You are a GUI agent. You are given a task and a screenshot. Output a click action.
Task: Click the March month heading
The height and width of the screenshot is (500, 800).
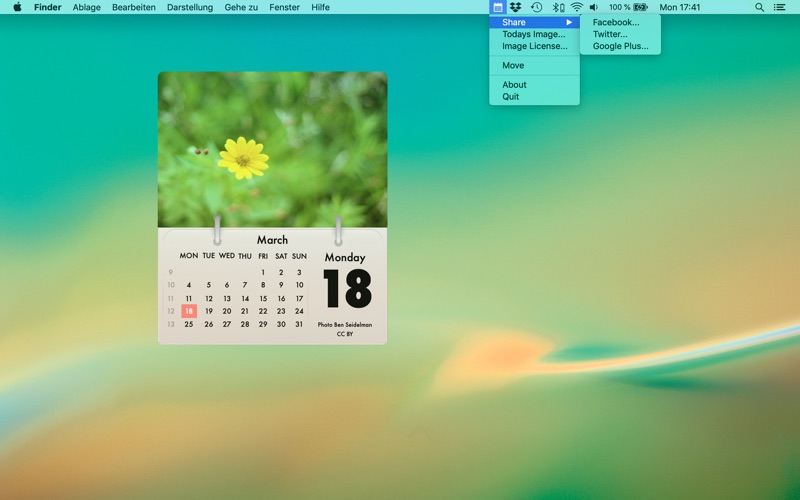point(272,240)
